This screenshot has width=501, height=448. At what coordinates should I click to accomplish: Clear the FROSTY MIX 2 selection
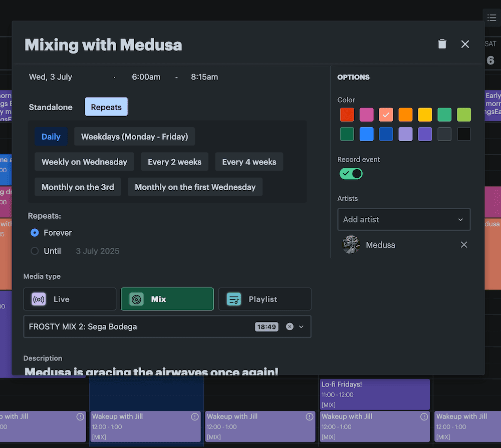(x=290, y=327)
